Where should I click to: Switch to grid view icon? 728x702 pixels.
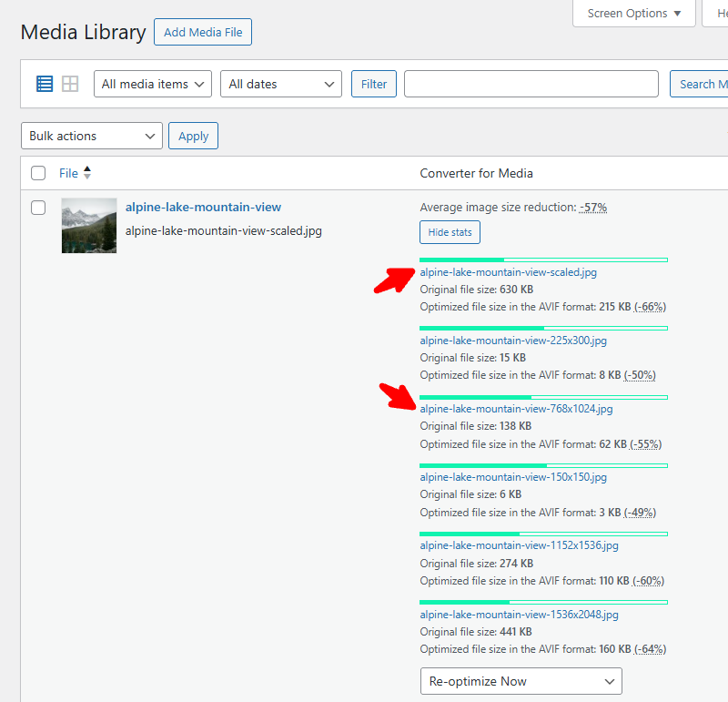click(70, 84)
